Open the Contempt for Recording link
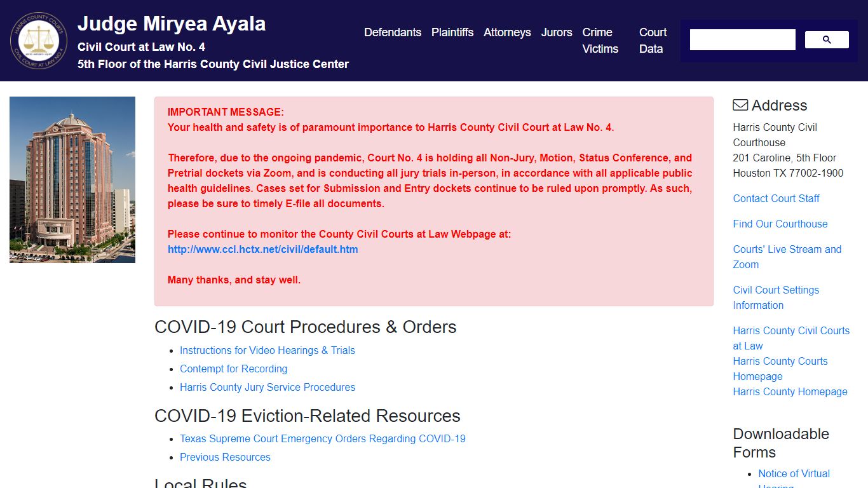Viewport: 868px width, 488px height. (x=233, y=369)
